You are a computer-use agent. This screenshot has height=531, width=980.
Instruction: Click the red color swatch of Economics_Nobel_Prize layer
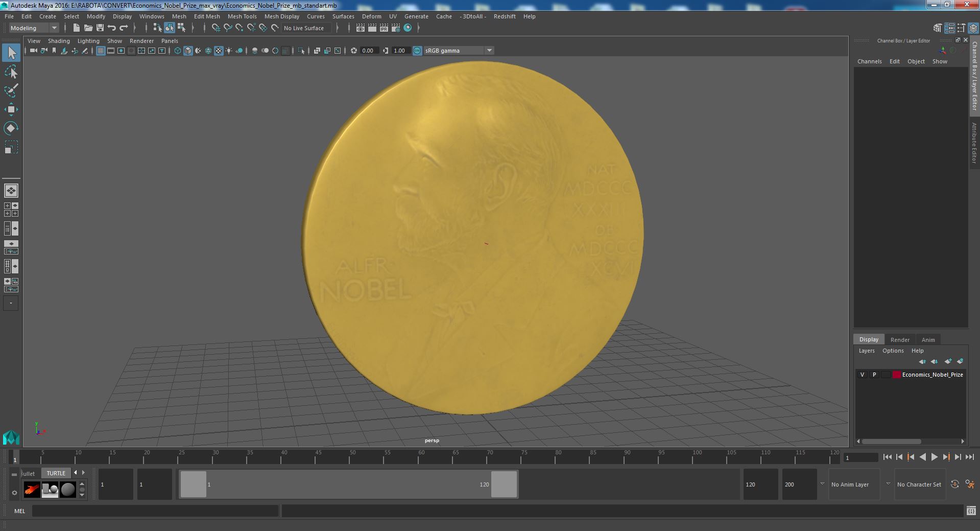896,375
